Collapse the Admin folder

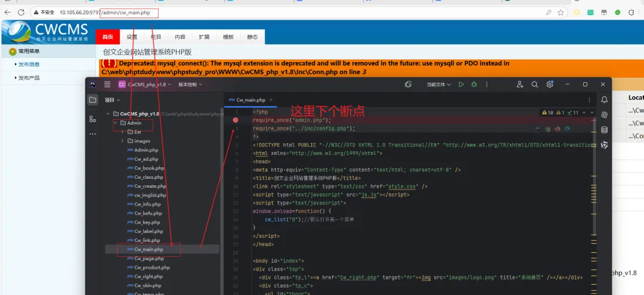116,123
